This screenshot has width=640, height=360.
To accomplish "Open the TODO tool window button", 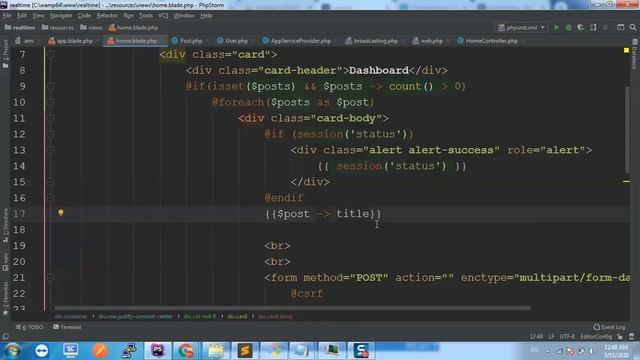I will coord(29,327).
